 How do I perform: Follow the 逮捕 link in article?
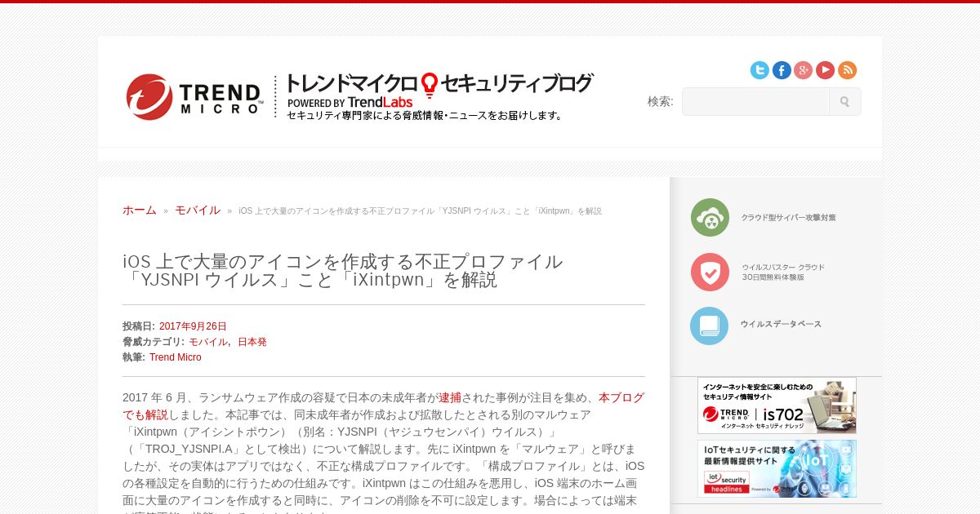pos(450,397)
